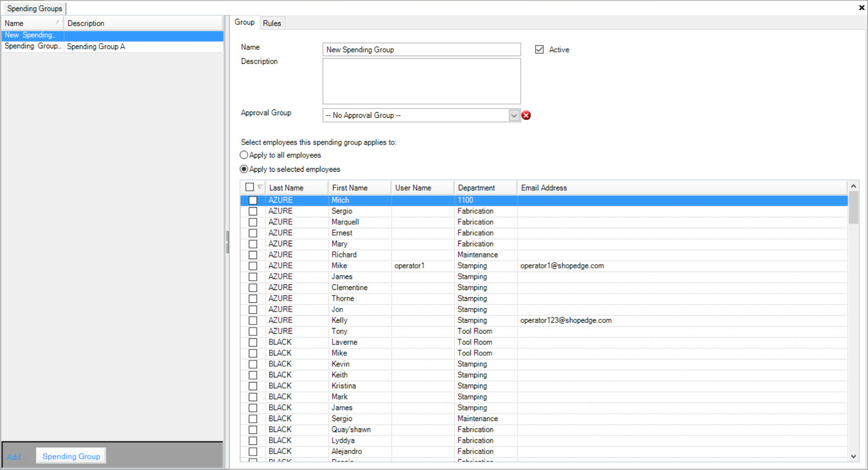The width and height of the screenshot is (868, 470).
Task: Sort employees by First Name header
Action: (x=360, y=188)
